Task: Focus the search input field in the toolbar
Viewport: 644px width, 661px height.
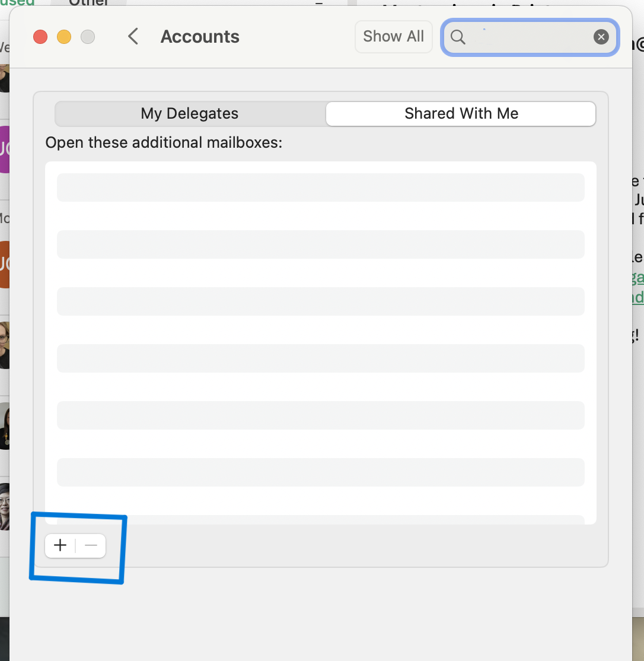Action: (x=528, y=37)
